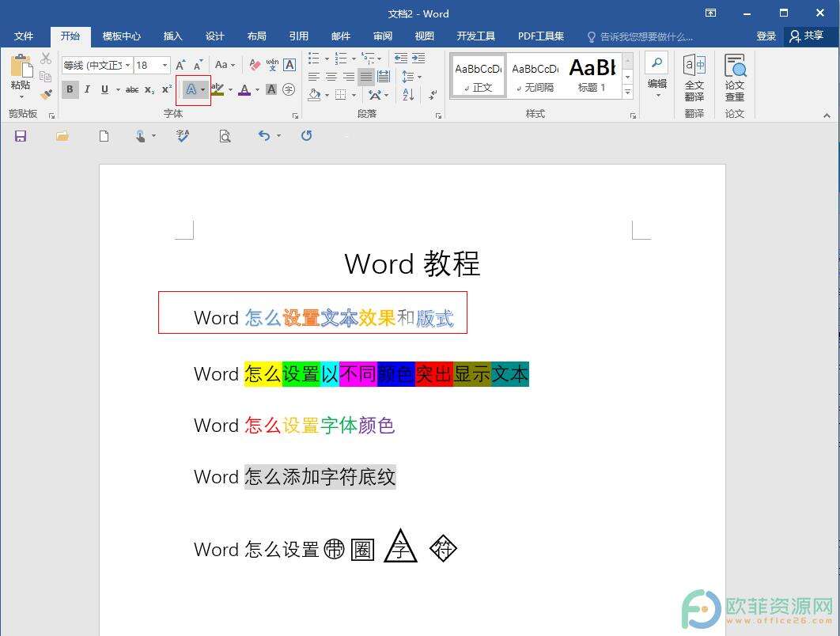The width and height of the screenshot is (840, 636).
Task: Apply strikethrough formatting
Action: click(x=132, y=89)
